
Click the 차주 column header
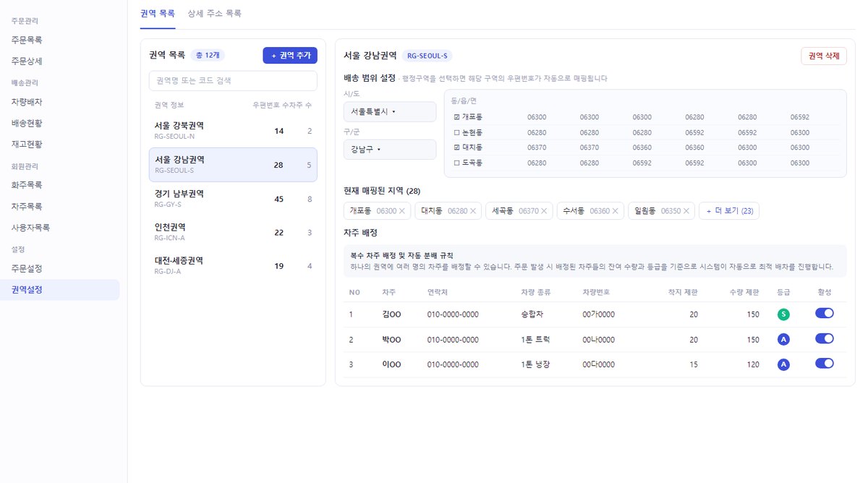click(x=389, y=292)
